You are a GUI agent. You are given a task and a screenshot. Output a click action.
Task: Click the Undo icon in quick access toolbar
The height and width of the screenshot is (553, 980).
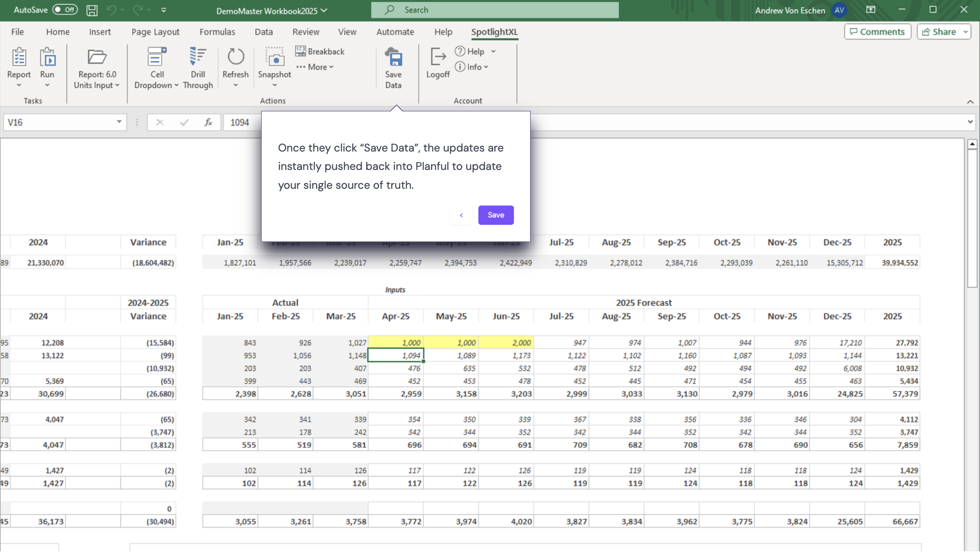coord(111,9)
